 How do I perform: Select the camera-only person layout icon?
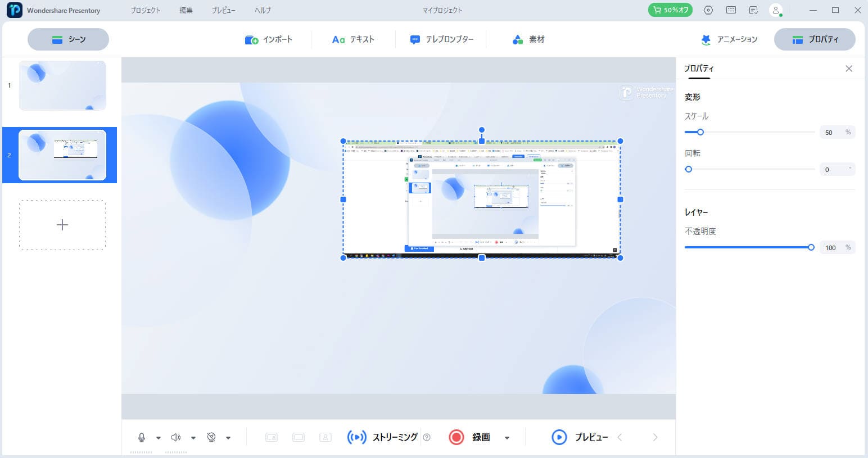point(325,437)
